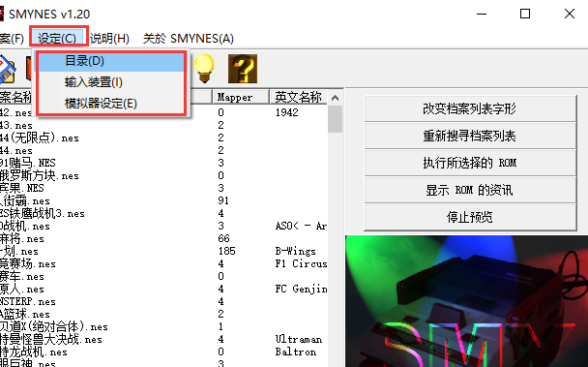This screenshot has width=588, height=367.
Task: Click the Mapper column header
Action: click(241, 97)
